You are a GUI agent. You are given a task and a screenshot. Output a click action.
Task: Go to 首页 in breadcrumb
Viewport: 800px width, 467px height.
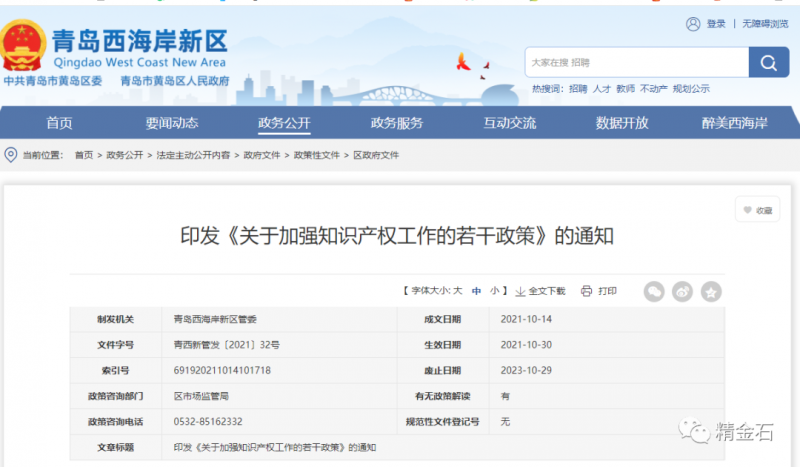(84, 155)
